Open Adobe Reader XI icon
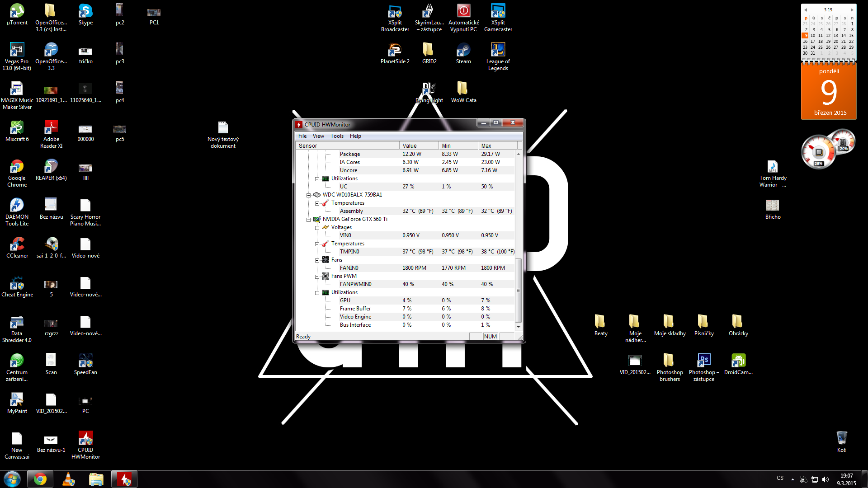This screenshot has width=868, height=488. pyautogui.click(x=51, y=134)
